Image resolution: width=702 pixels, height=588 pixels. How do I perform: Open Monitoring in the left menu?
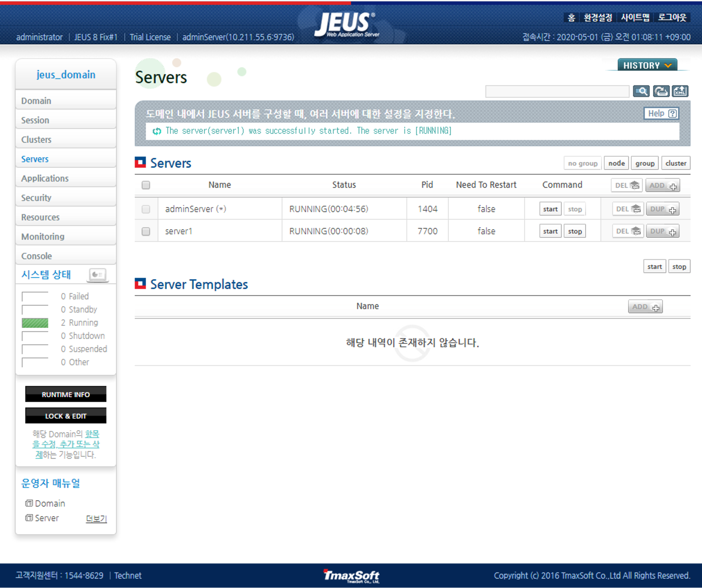[43, 237]
